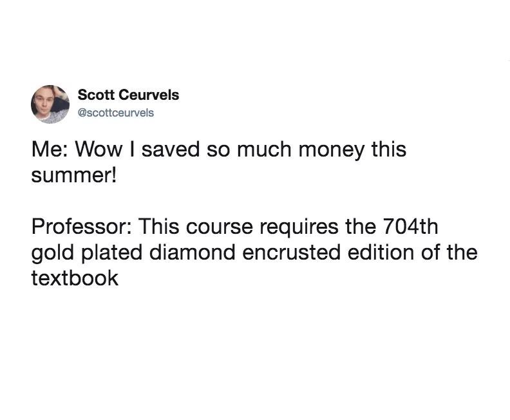Click the word "This" after "Professor:"
Image resolution: width=510 pixels, height=420 pixels.
click(155, 227)
